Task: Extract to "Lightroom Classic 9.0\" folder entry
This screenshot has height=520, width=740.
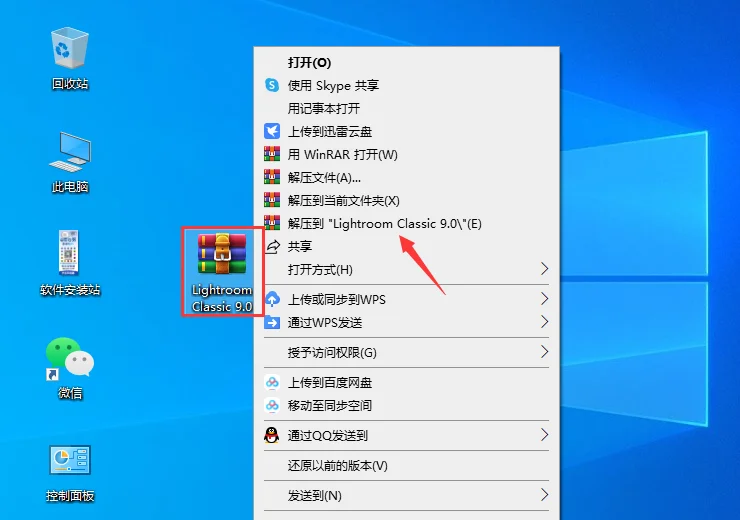Action: tap(407, 223)
